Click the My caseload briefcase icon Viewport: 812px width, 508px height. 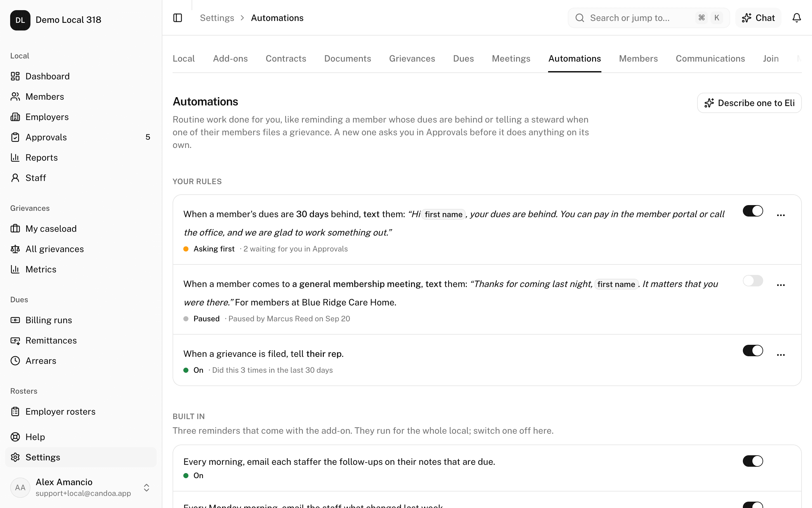[x=15, y=229]
